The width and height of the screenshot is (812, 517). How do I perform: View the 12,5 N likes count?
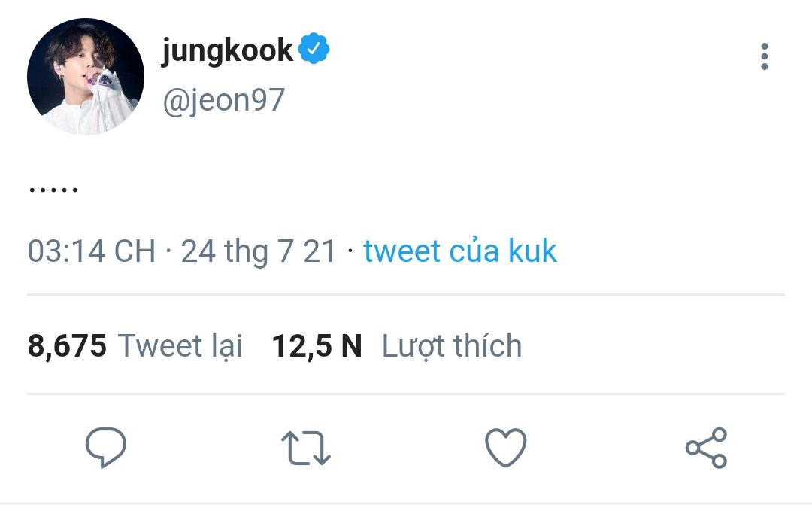317,346
